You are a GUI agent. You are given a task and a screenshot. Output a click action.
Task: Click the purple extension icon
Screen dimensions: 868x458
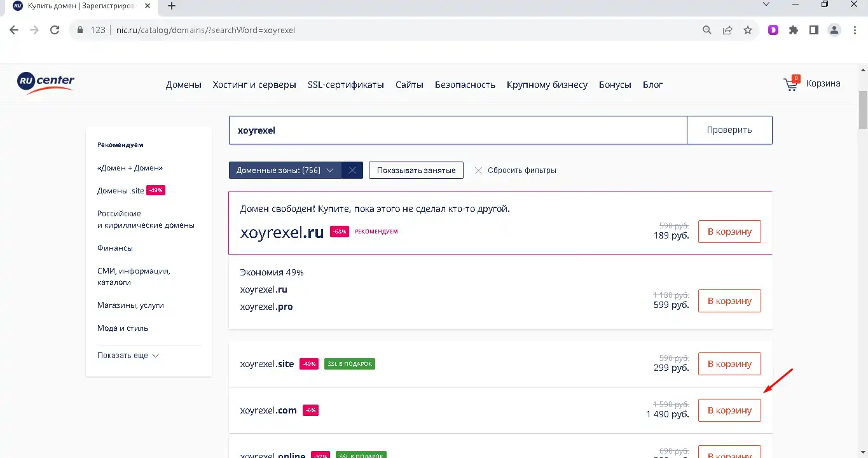pyautogui.click(x=773, y=30)
